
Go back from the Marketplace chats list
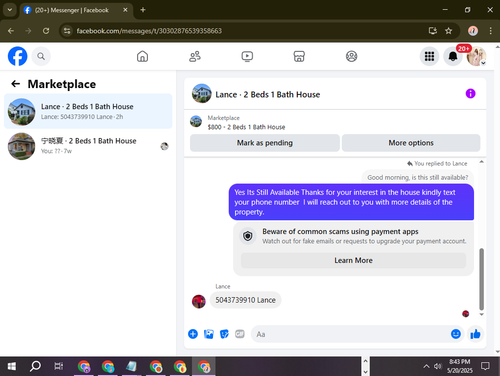coord(15,84)
